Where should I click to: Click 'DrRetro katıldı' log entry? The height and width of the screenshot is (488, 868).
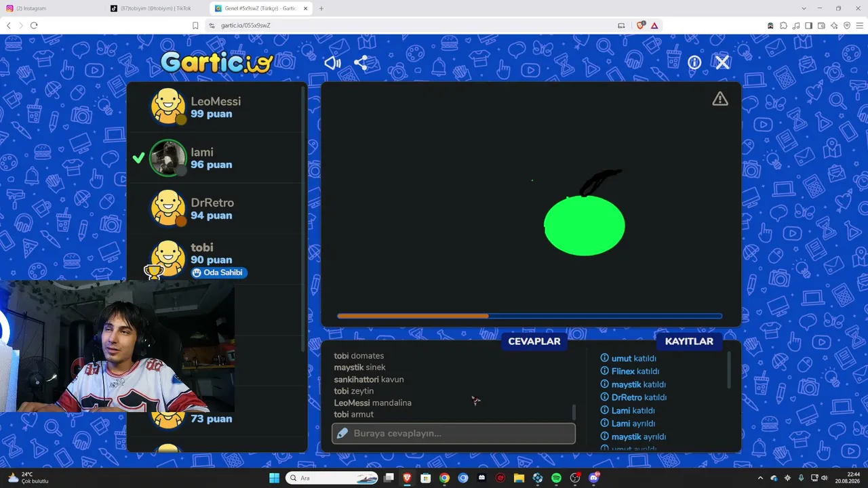[633, 397]
